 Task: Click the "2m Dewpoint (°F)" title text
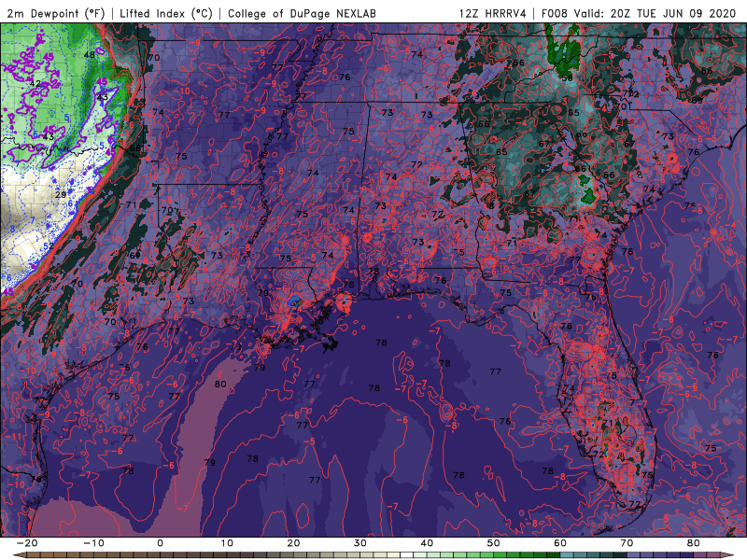click(55, 14)
